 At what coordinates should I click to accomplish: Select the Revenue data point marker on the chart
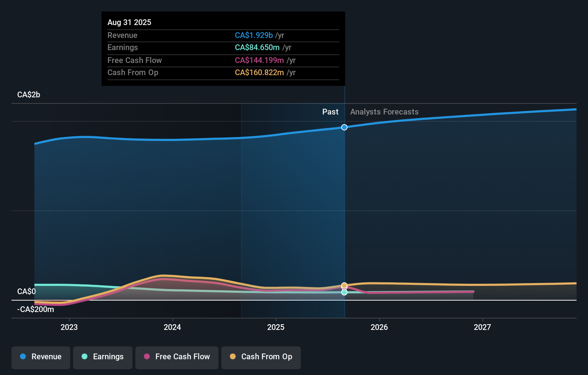(x=344, y=127)
